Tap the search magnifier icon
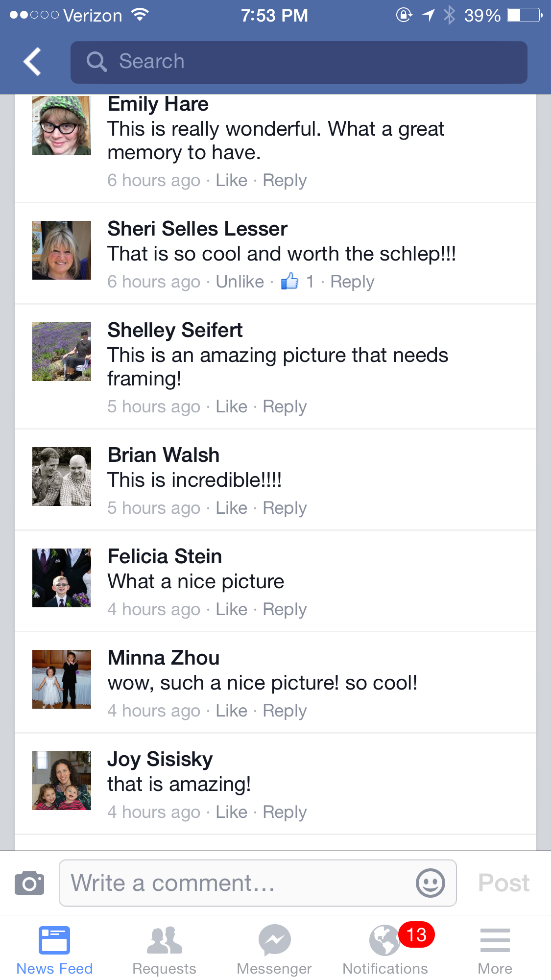Image resolution: width=551 pixels, height=980 pixels. (96, 62)
